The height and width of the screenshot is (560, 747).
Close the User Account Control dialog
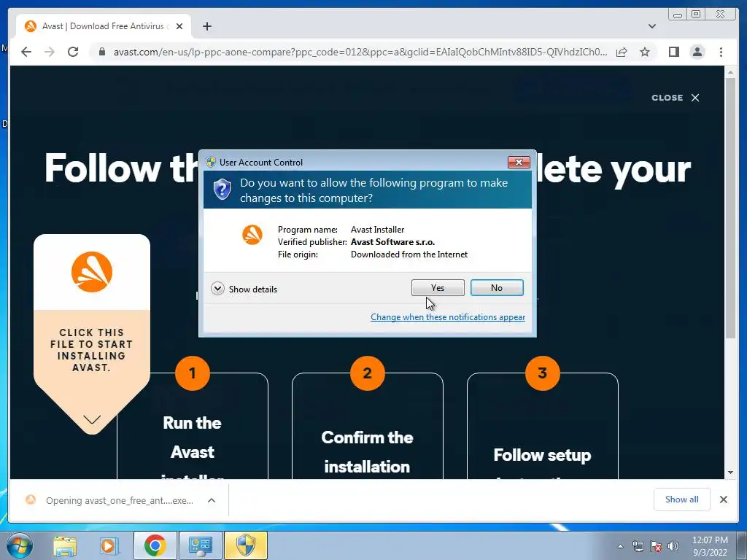pyautogui.click(x=519, y=163)
